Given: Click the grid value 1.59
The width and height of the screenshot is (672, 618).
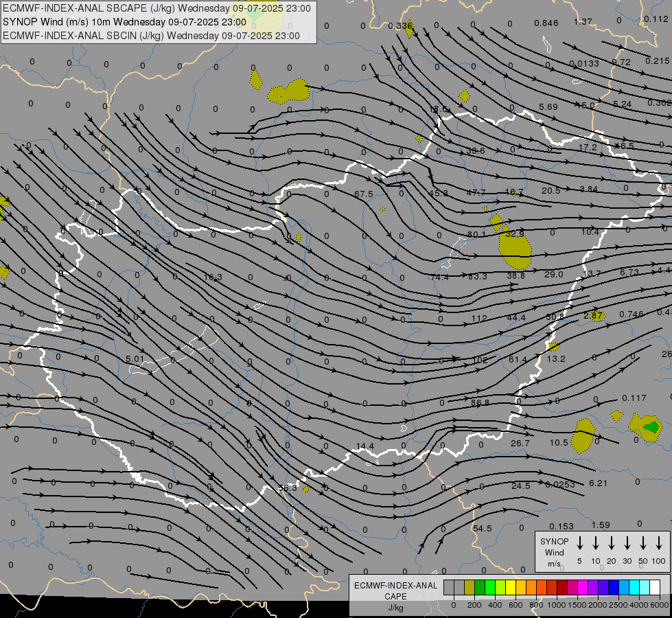Looking at the screenshot, I should tap(601, 525).
